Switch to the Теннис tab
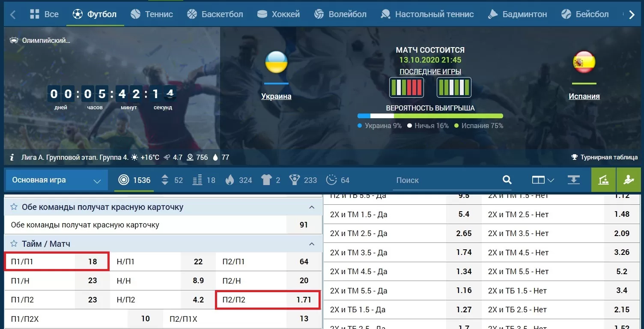 152,14
